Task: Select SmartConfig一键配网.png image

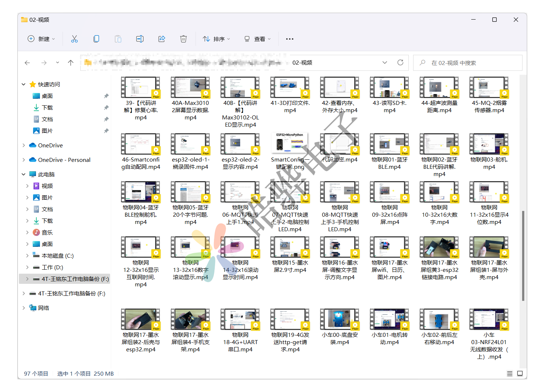Action: (290, 152)
